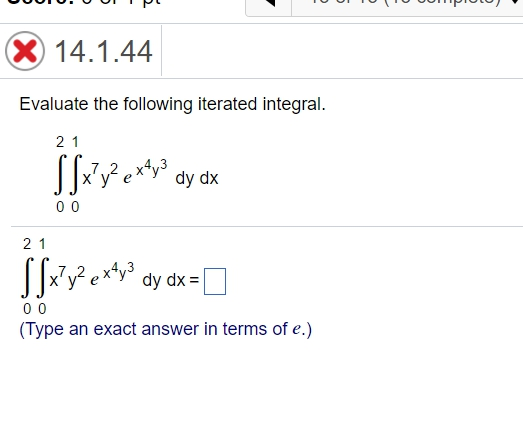Click the 'Type an exact answer' hint text
Screen dimensions: 523x426
point(165,329)
